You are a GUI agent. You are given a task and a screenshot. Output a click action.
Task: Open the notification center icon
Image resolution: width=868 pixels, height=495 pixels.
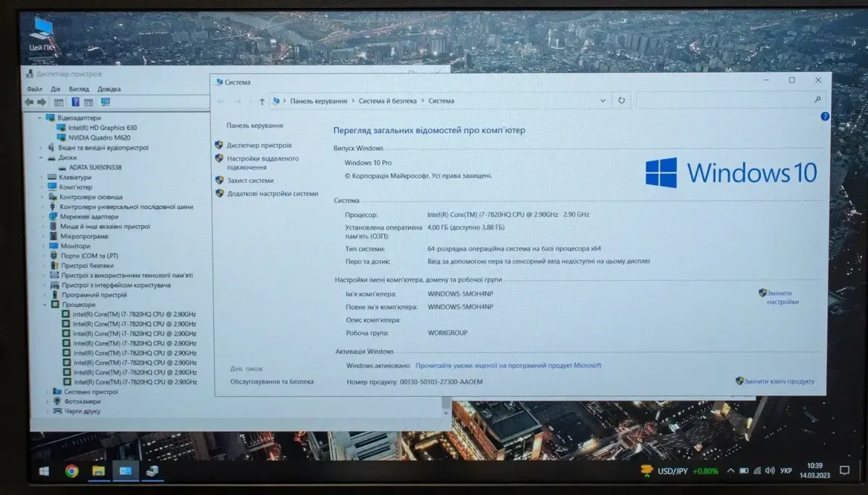[844, 470]
